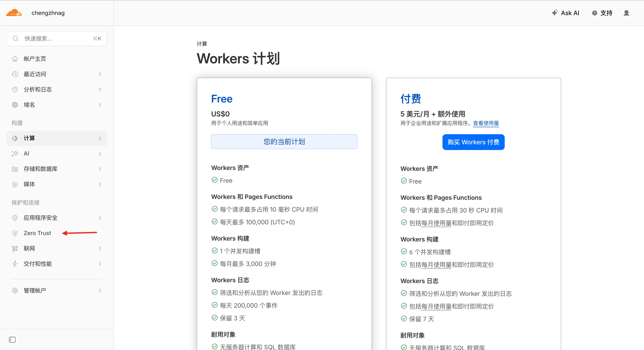Expand the 域名 section arrow
This screenshot has width=644, height=350.
tap(100, 105)
